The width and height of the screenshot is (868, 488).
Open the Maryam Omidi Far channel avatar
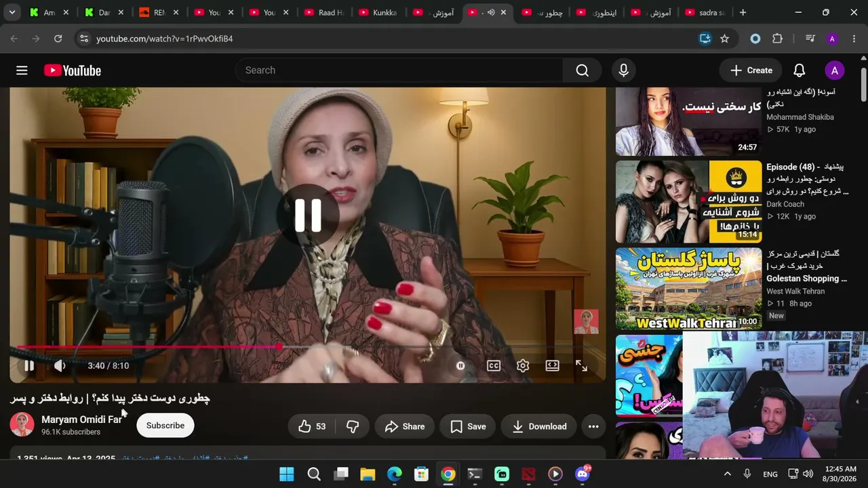(x=22, y=424)
